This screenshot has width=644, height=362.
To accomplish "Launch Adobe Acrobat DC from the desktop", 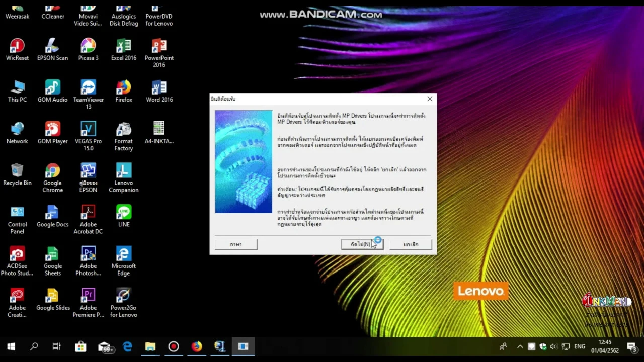I will coord(88,220).
